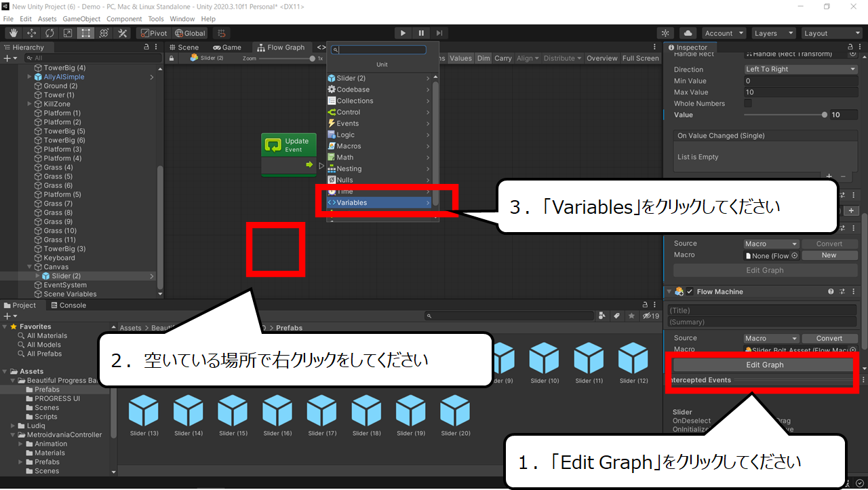The image size is (868, 490).
Task: Open cloud services icon
Action: tap(688, 33)
